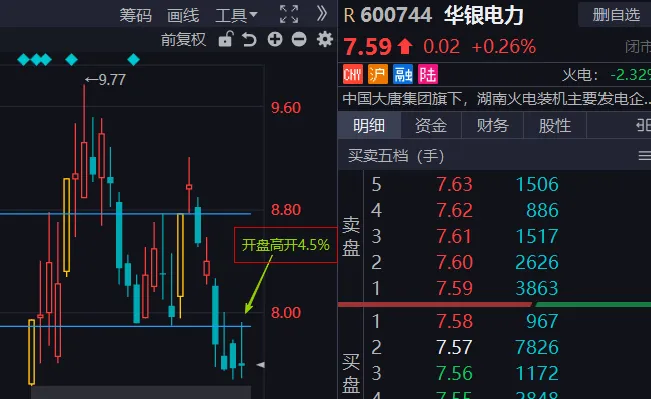Click the +0.26% change percentage
The image size is (651, 399).
coord(504,47)
